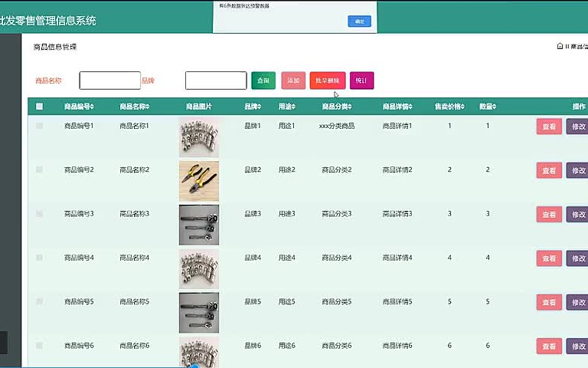Focus the 商品名称 search input field
Image resolution: width=588 pixels, height=368 pixels.
(x=110, y=80)
